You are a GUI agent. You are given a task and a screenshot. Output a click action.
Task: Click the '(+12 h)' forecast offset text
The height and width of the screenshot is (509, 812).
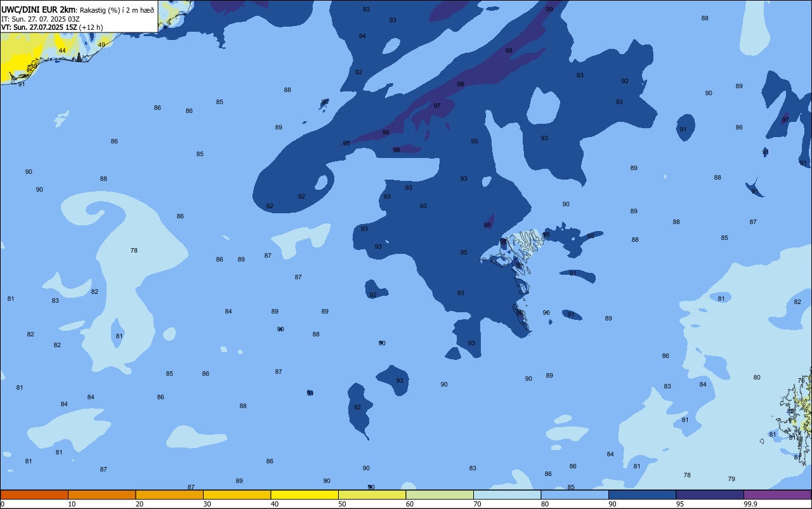(91, 27)
